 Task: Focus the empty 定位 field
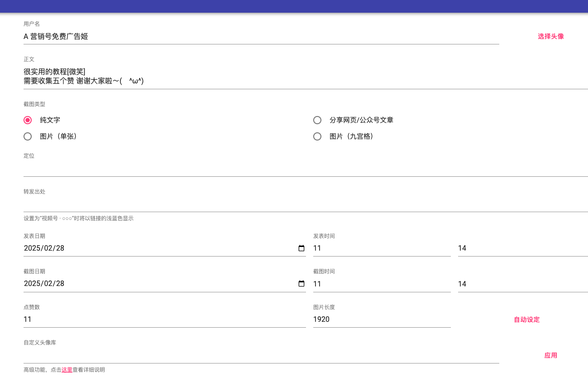[305, 169]
